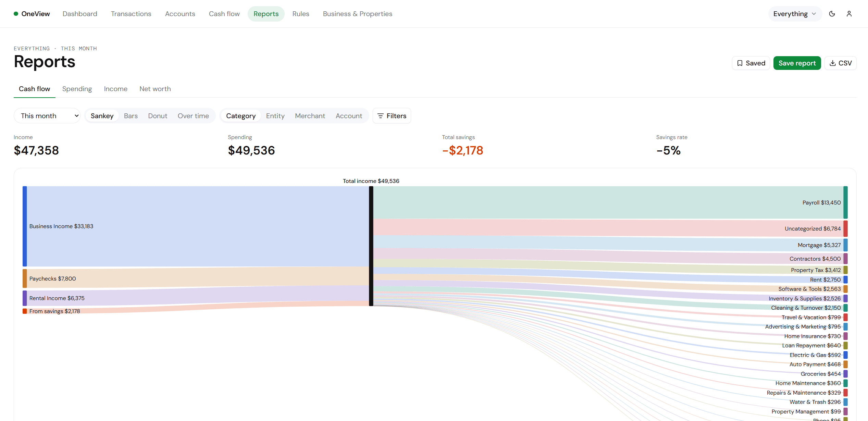The width and height of the screenshot is (868, 421).
Task: Click the Contractors $4,500 label
Action: tap(815, 259)
